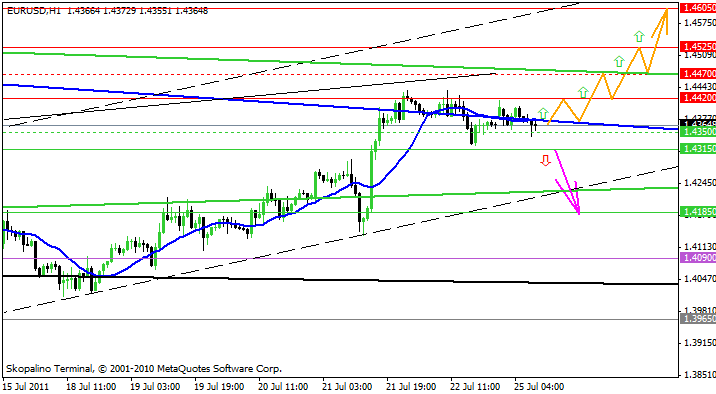This screenshot has width=716, height=394.
Task: Click the 25 Jul 04:00 time label
Action: [x=540, y=387]
